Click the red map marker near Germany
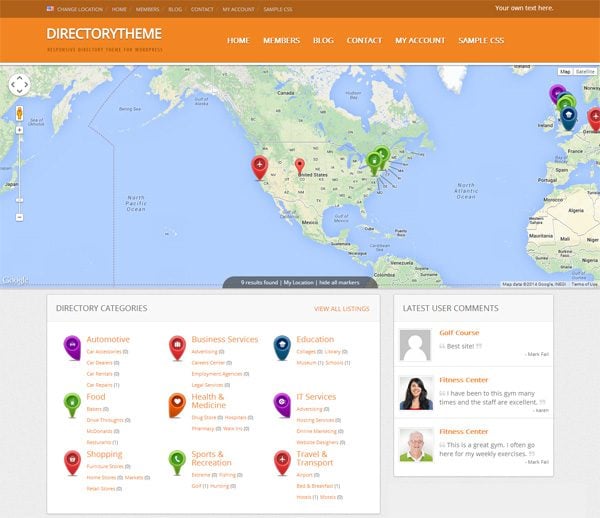 click(x=594, y=118)
